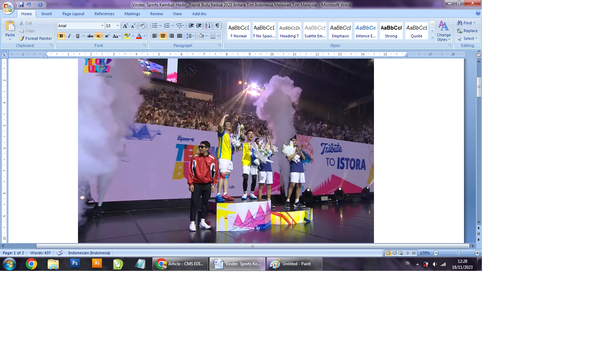Click the zoom slider handle

click(x=459, y=253)
